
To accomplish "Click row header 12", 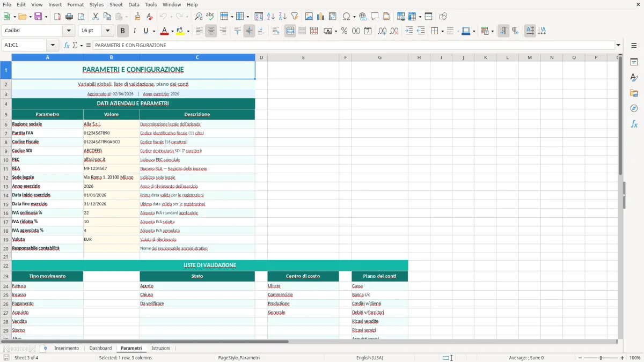I will point(6,178).
